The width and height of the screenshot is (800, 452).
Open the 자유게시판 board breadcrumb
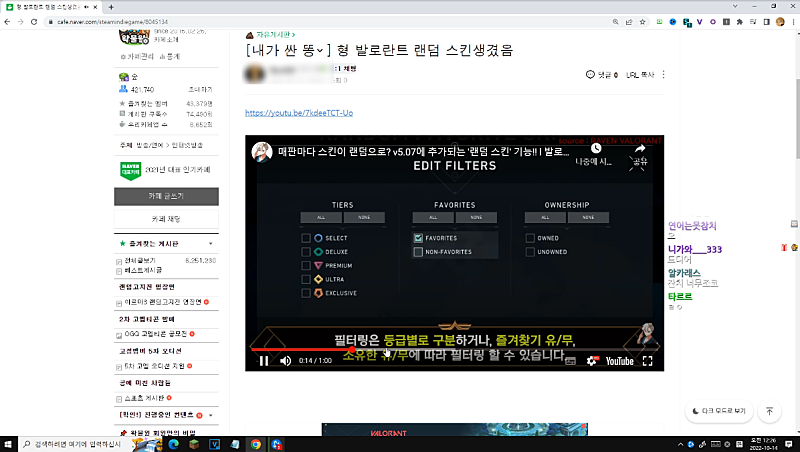(275, 35)
